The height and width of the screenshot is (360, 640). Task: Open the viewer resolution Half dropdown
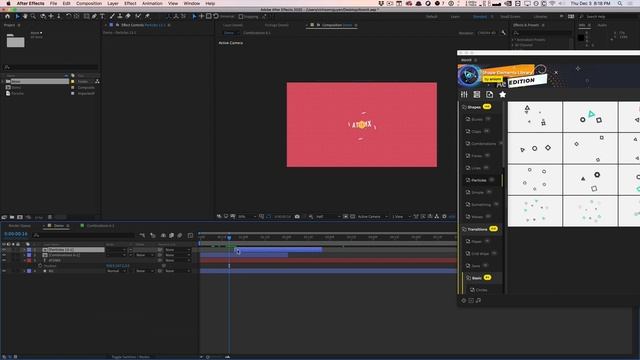point(328,217)
